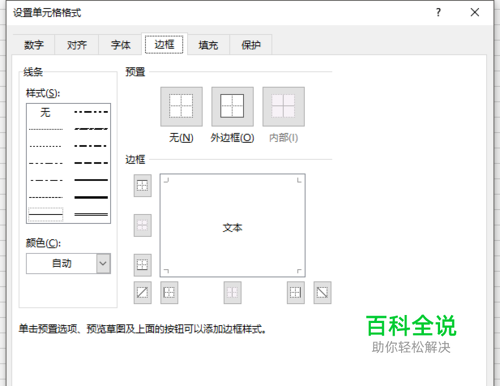
Task: Apply the 外边框 outline border preset
Action: click(x=232, y=107)
